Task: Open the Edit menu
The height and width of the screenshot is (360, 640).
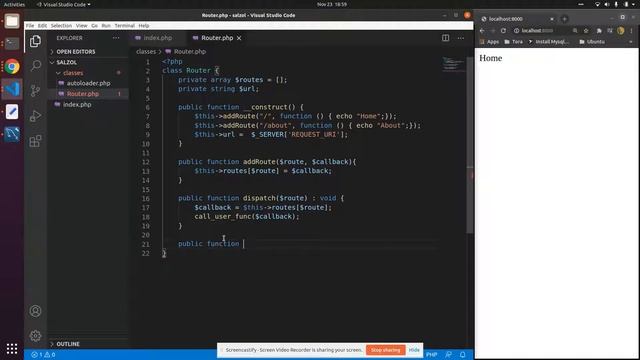Action: tap(42, 25)
